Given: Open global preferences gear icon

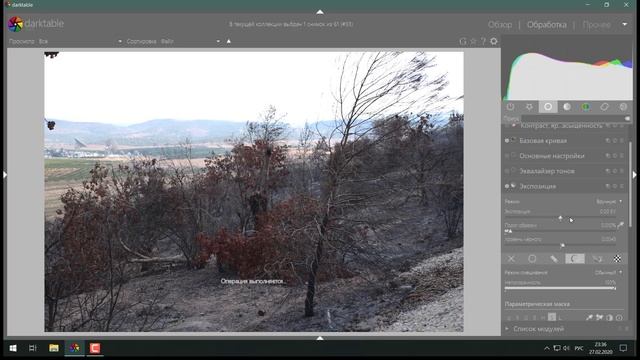Looking at the screenshot, I should point(494,41).
